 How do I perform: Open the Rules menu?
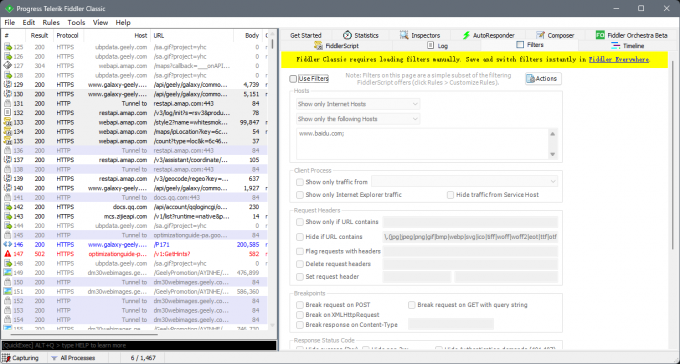(51, 23)
